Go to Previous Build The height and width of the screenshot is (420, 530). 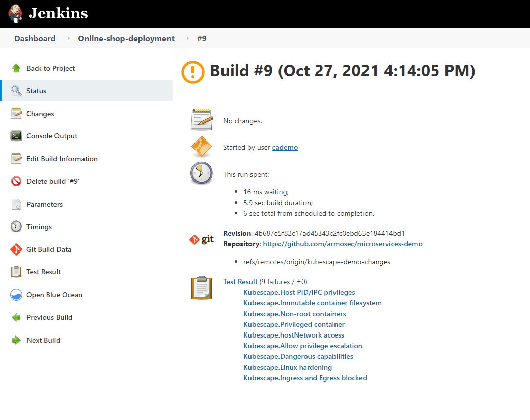pyautogui.click(x=49, y=317)
